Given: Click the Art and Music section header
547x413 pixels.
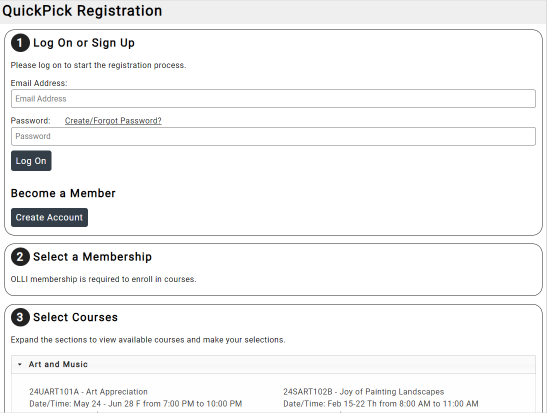Looking at the screenshot, I should coord(273,365).
